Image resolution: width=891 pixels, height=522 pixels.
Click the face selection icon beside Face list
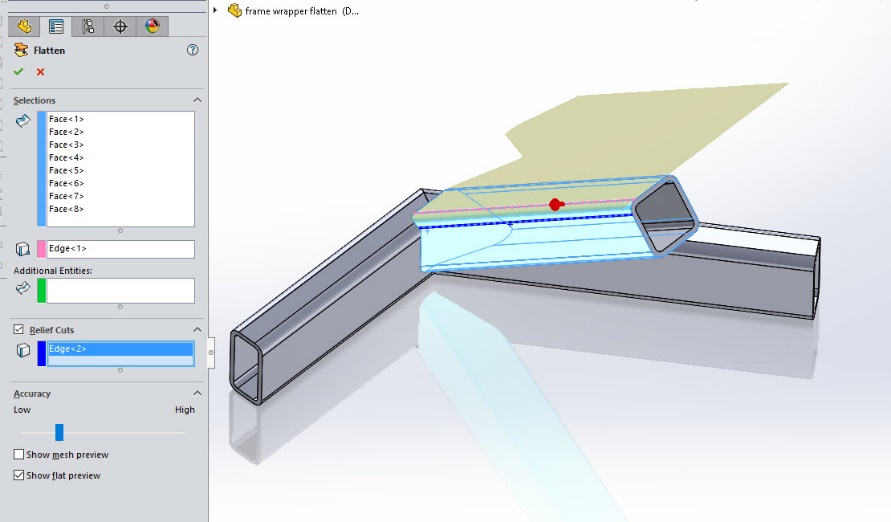(x=23, y=120)
